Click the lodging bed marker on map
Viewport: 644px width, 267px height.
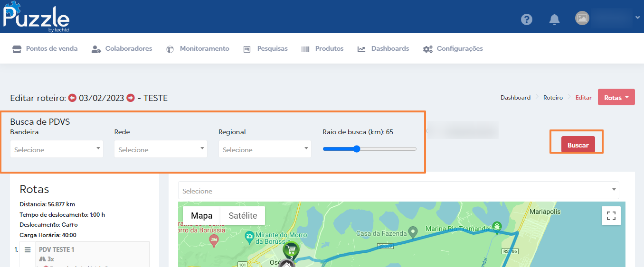tap(214, 240)
